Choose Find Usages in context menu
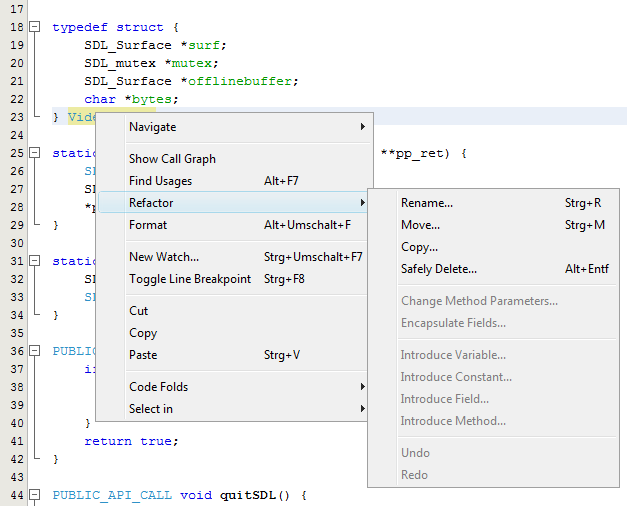Screen dimensions: 627x506 pos(160,181)
